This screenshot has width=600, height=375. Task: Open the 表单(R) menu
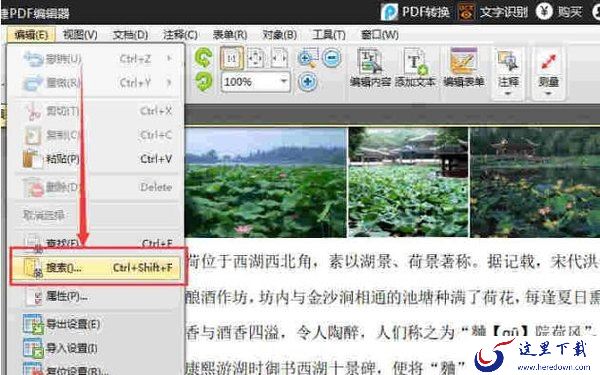click(230, 35)
